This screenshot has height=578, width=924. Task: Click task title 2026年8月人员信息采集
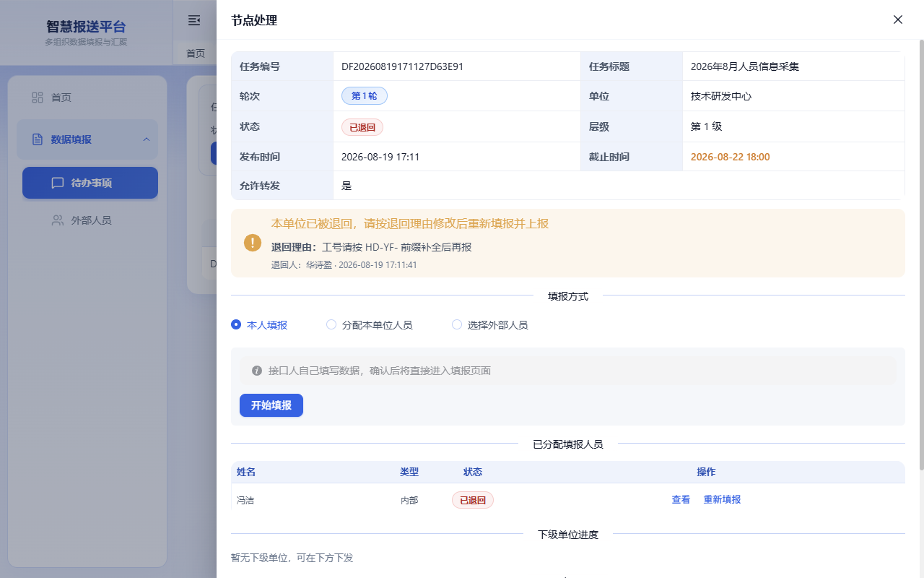point(745,66)
